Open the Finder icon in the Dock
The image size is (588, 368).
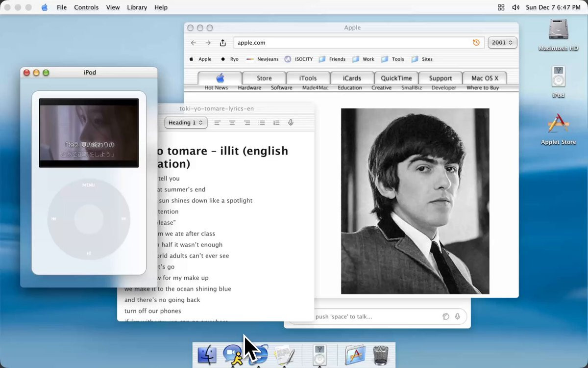(207, 355)
